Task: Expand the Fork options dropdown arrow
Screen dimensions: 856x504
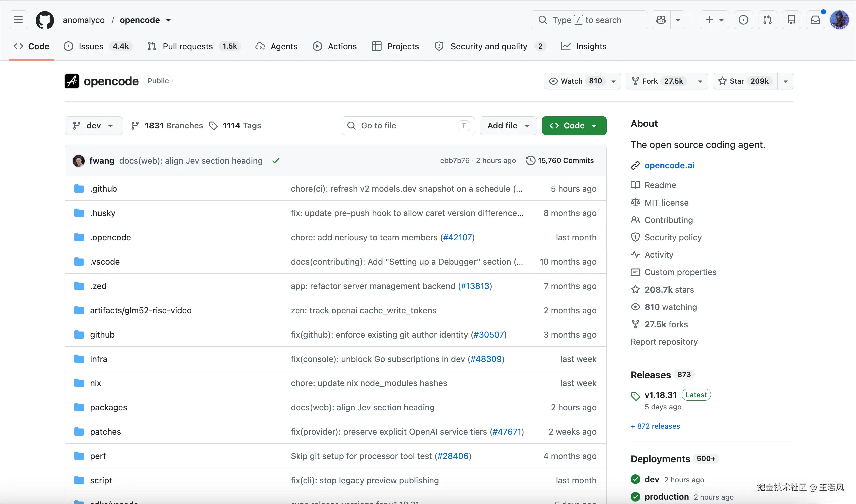Action: tap(700, 81)
